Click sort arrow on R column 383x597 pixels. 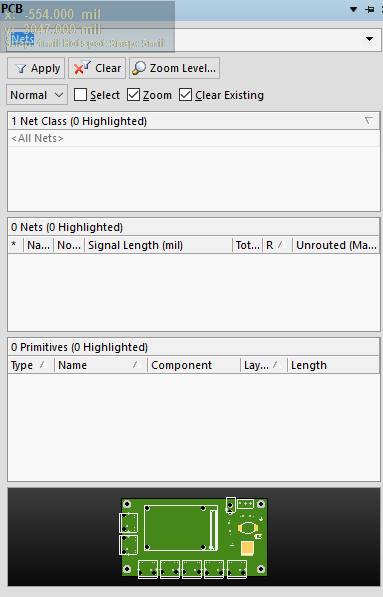(x=281, y=245)
